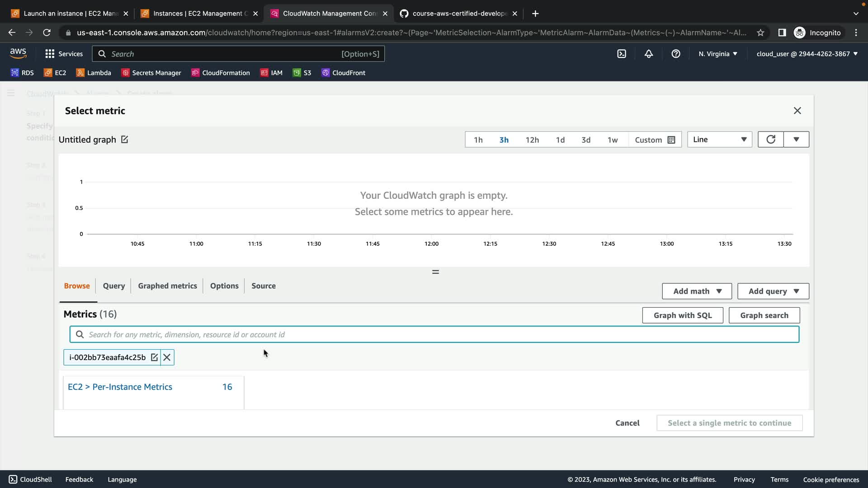
Task: Open the CloudShell icon in top bar
Action: click(x=622, y=54)
